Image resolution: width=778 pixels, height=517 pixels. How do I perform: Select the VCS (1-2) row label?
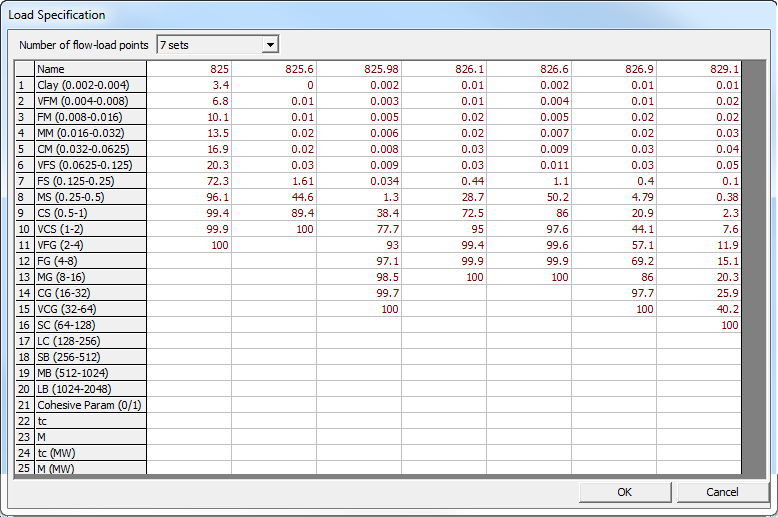point(90,229)
